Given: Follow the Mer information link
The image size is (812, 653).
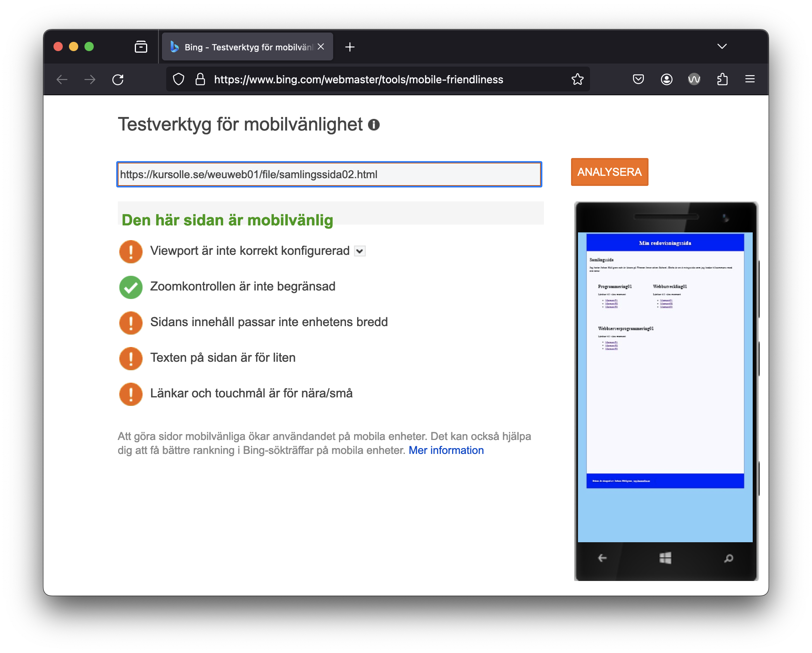Looking at the screenshot, I should pos(446,450).
